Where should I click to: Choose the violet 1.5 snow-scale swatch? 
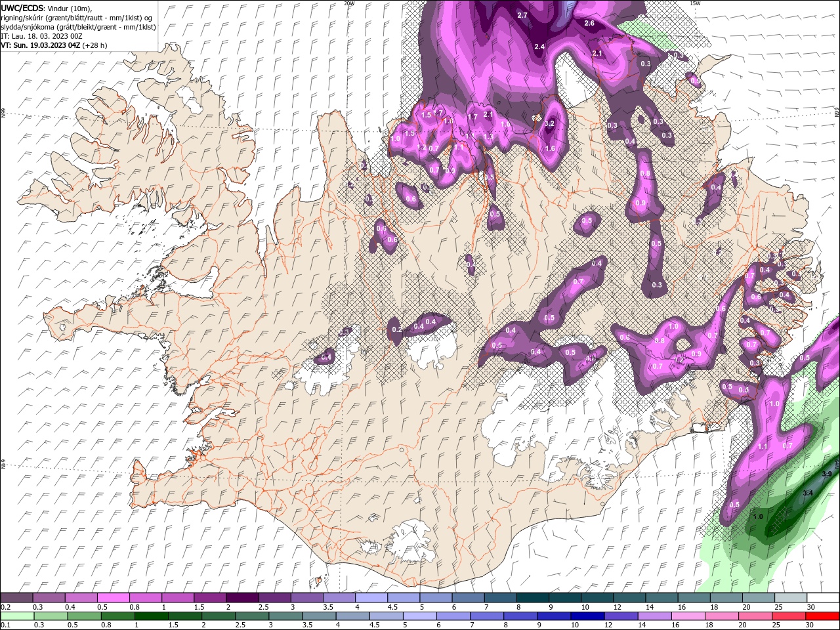(x=209, y=598)
